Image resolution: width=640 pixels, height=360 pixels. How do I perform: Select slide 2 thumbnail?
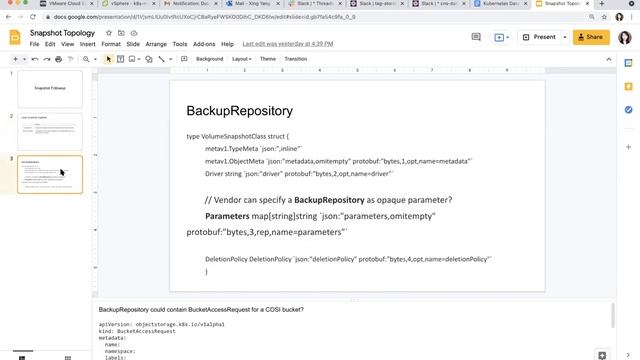tap(50, 131)
